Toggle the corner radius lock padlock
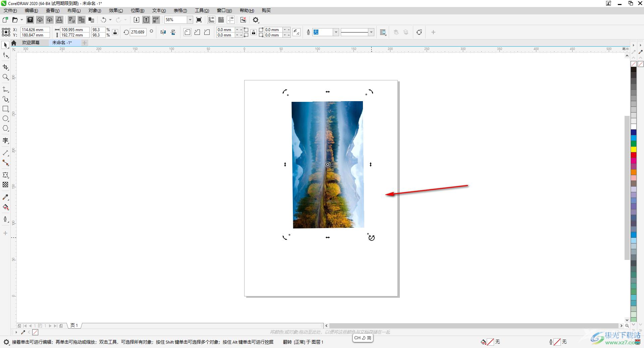 pyautogui.click(x=254, y=32)
